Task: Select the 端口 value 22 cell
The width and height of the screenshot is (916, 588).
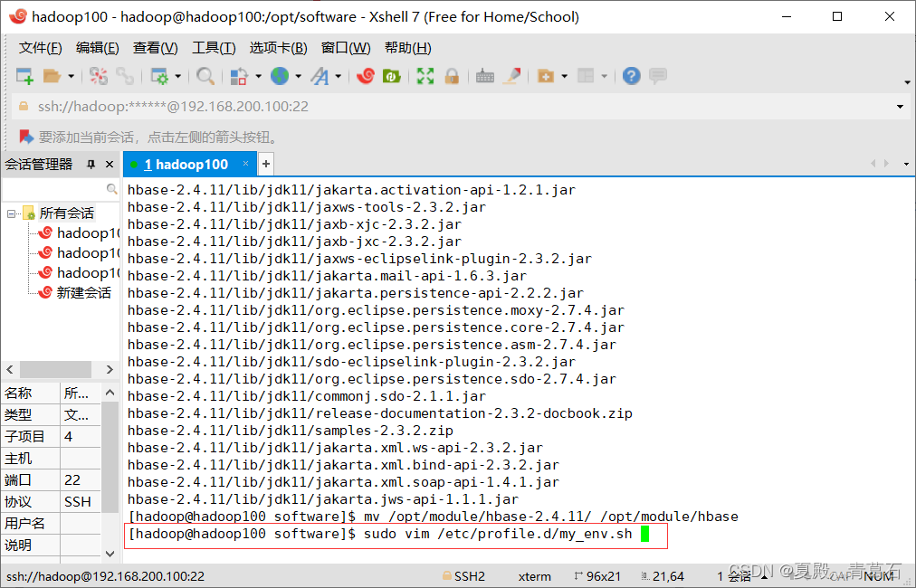Action: click(81, 480)
